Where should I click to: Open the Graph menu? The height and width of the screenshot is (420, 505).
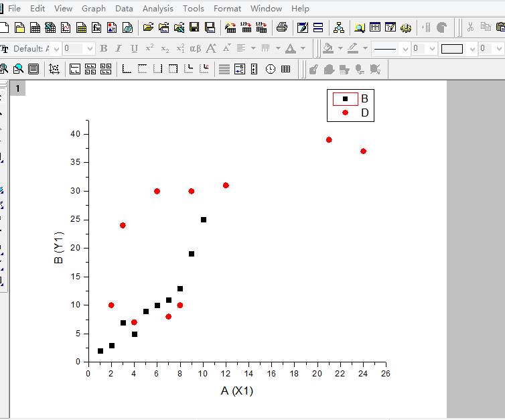[93, 9]
